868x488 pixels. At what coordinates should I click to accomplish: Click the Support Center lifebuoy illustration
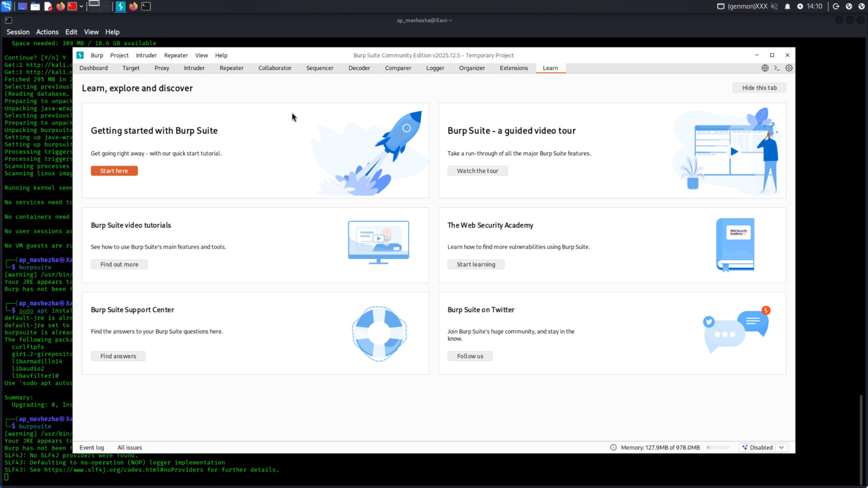pyautogui.click(x=379, y=334)
